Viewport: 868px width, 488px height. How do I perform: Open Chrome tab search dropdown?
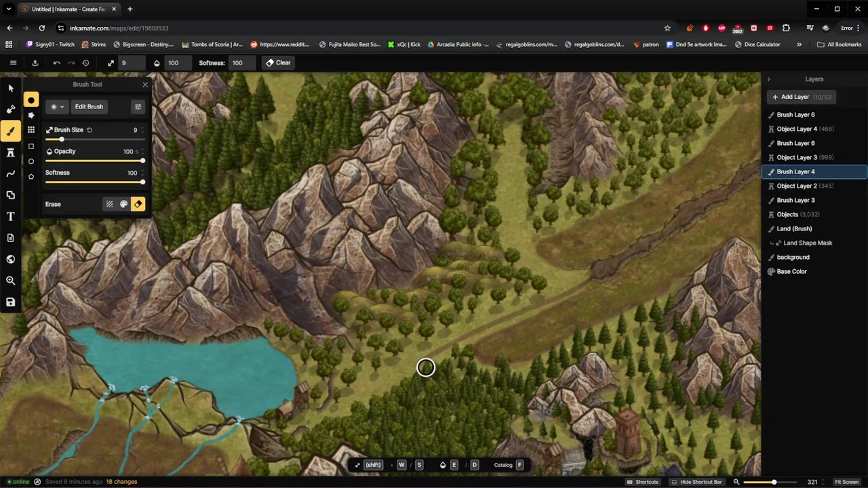[9, 9]
